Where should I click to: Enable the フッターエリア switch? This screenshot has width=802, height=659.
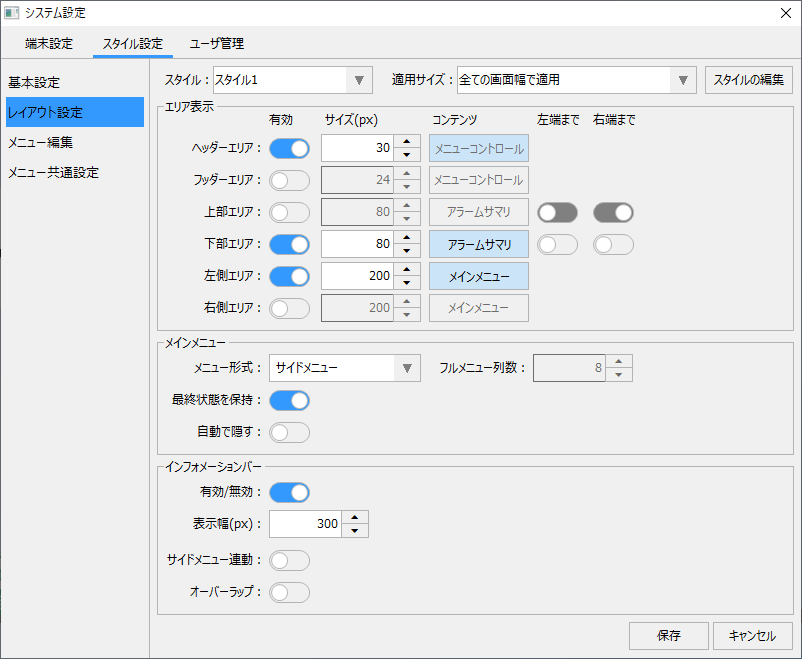point(289,181)
